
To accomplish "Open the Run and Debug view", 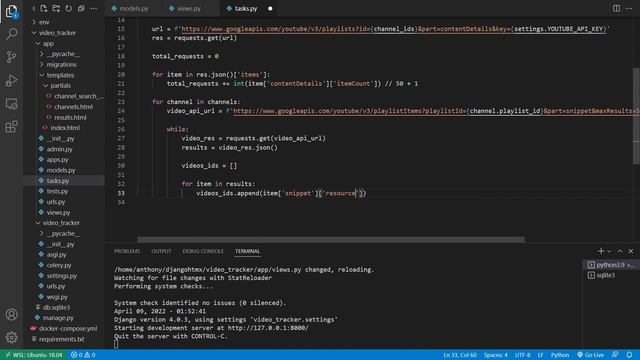I will coord(11,80).
